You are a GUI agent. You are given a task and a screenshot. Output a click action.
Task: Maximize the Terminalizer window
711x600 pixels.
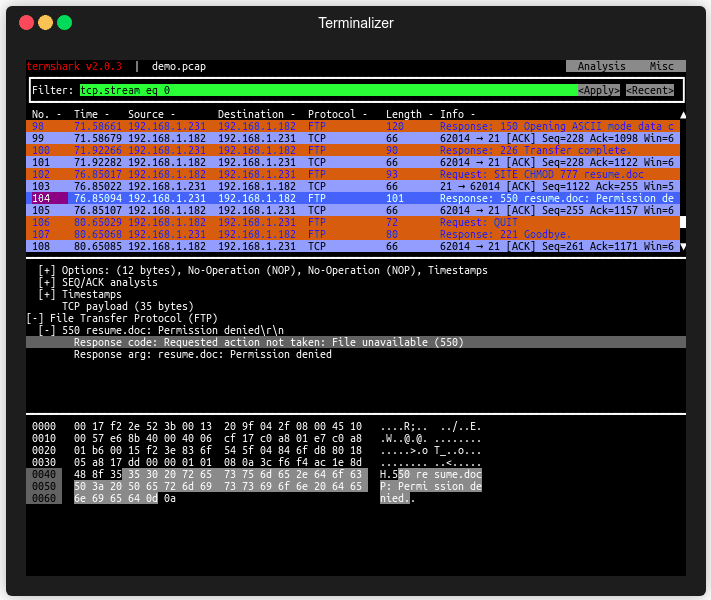pyautogui.click(x=64, y=23)
